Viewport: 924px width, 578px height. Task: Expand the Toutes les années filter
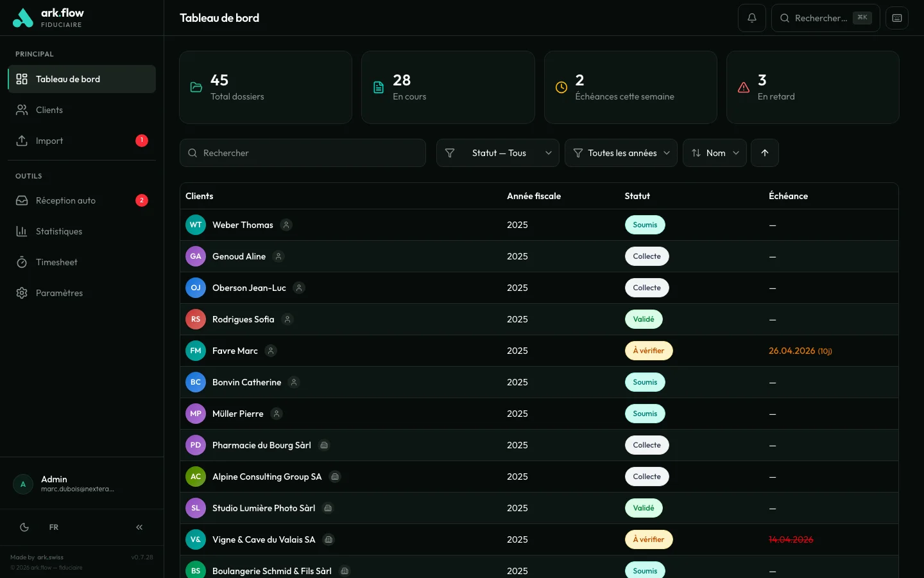tap(620, 153)
